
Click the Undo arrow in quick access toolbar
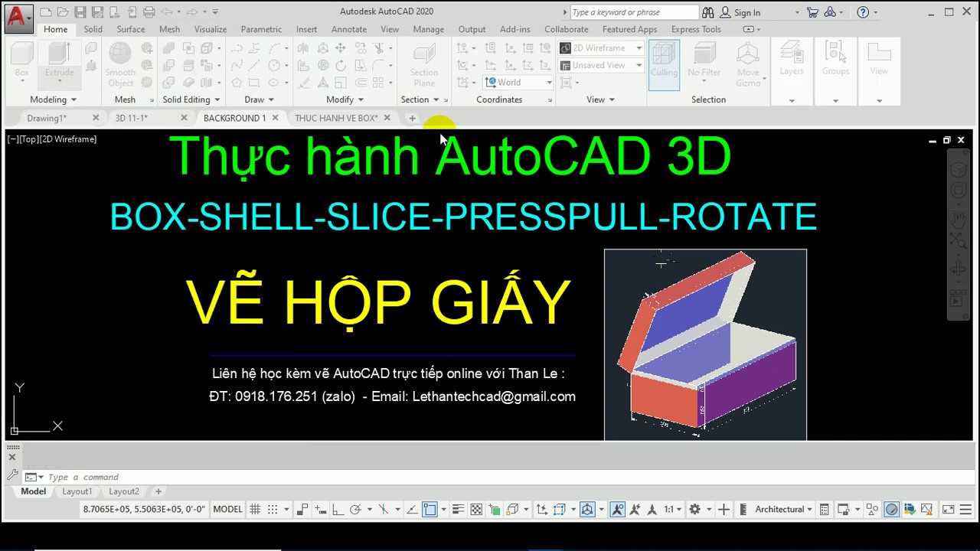(x=166, y=11)
